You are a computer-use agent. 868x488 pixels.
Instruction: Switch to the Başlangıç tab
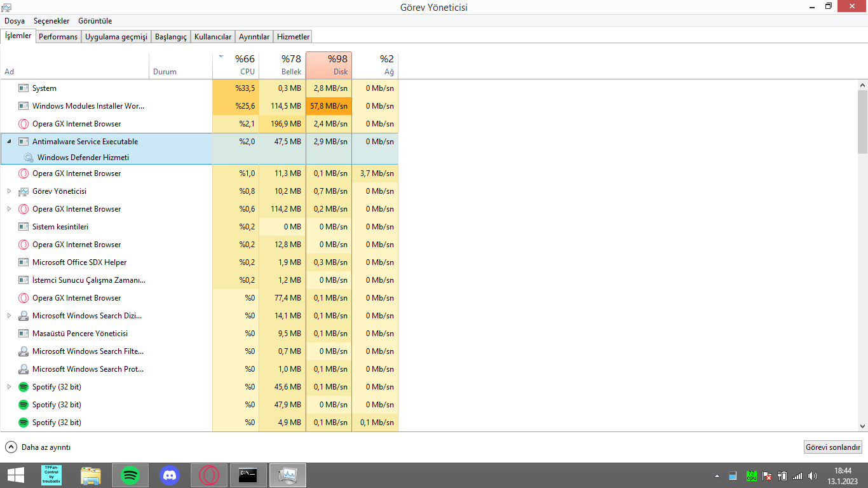(x=171, y=37)
